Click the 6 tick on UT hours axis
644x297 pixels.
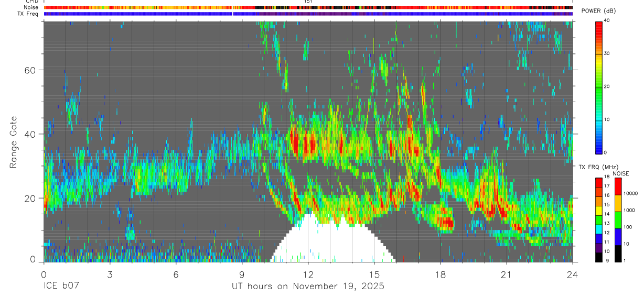tap(176, 274)
